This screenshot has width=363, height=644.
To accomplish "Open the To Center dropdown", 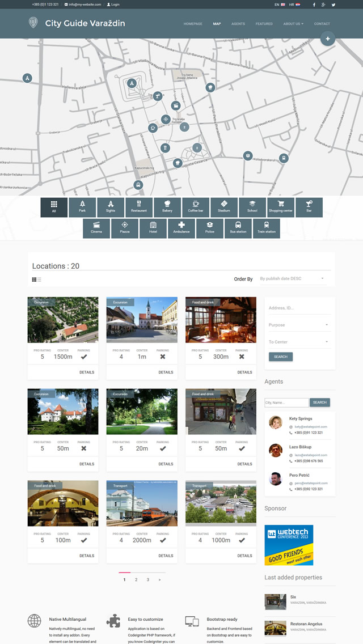I will coord(299,342).
